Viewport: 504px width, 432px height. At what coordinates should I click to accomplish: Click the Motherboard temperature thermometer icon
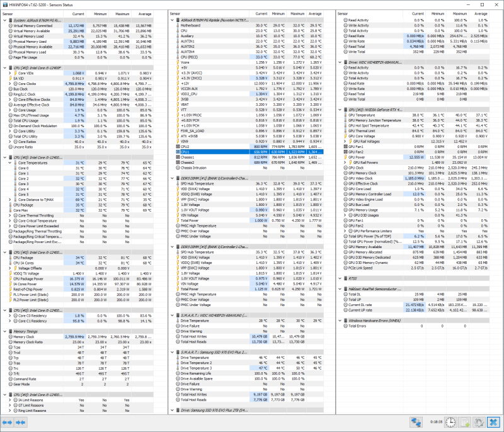178,25
